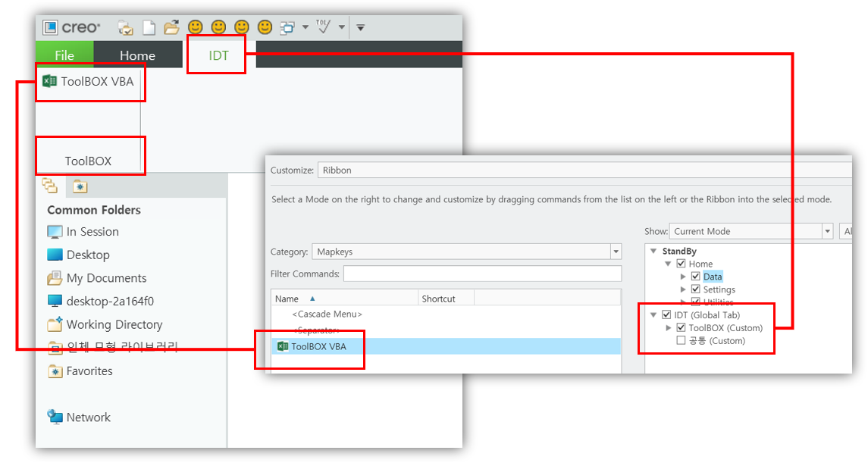Viewport: 868px width, 466px height.
Task: Click smiley mapkey icon beside the windows icon
Action: 265,27
